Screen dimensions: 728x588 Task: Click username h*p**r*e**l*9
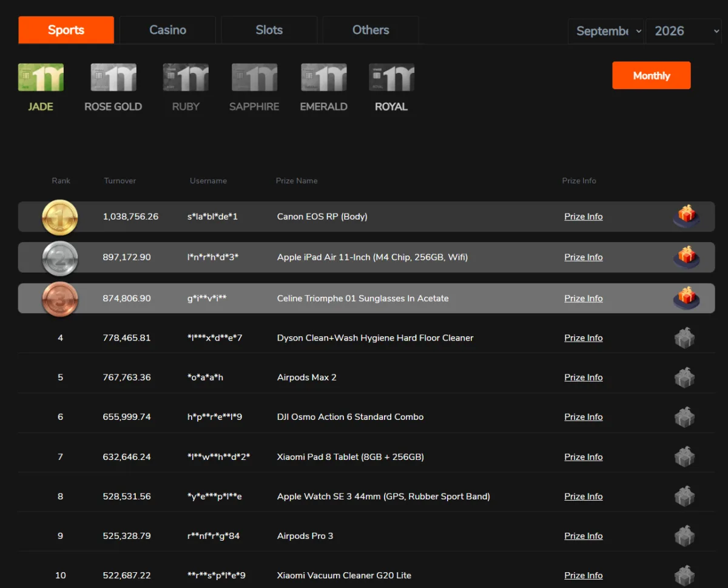(215, 417)
